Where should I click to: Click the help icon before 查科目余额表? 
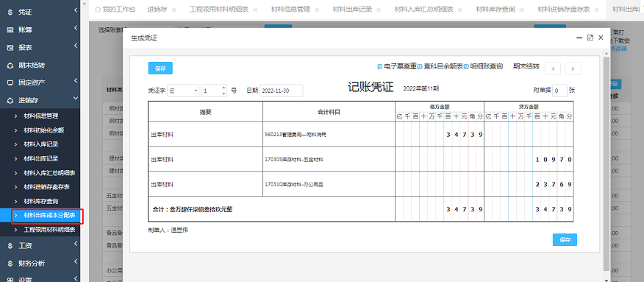click(421, 66)
